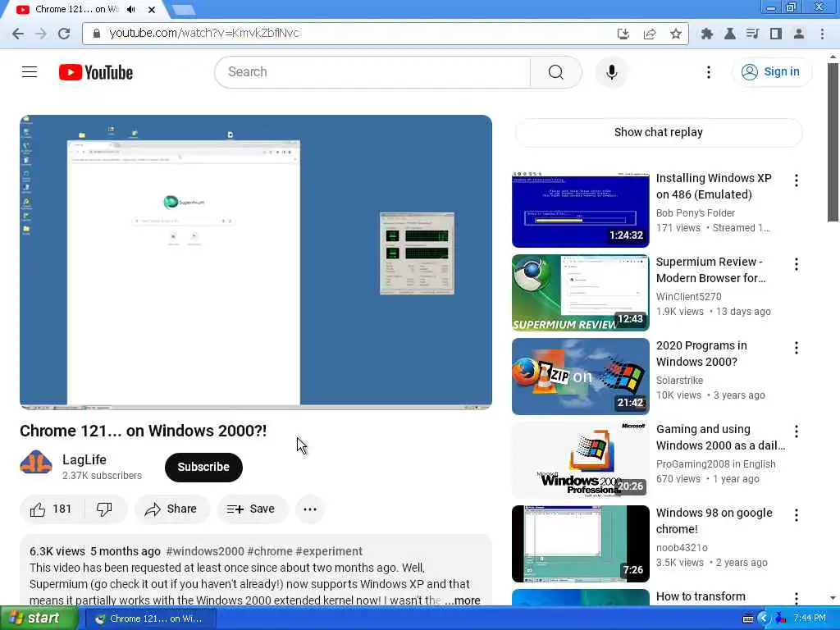Open Supermium Review video thumbnail
Screen dimensions: 840x630
point(580,293)
